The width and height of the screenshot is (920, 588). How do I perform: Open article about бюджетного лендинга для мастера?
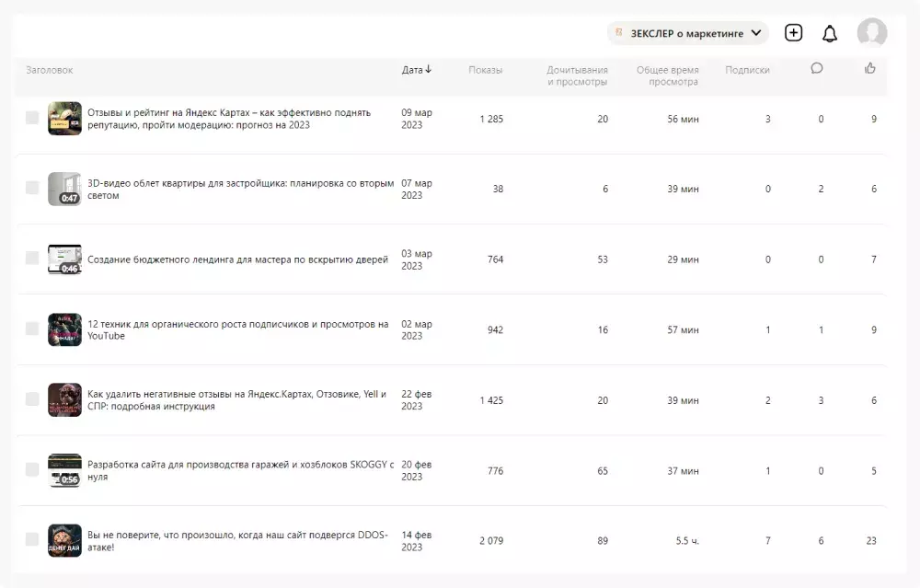coord(237,259)
